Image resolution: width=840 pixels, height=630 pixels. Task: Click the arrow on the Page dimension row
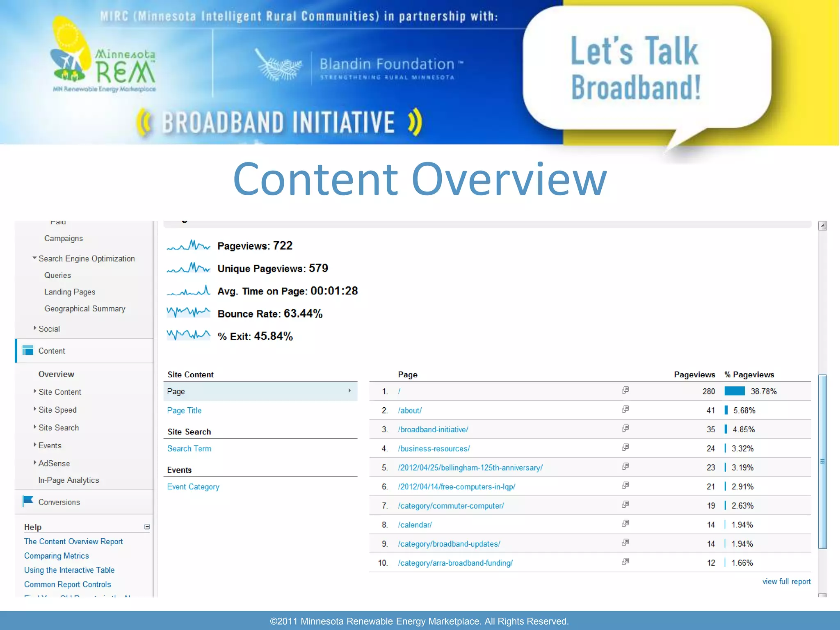click(x=349, y=390)
